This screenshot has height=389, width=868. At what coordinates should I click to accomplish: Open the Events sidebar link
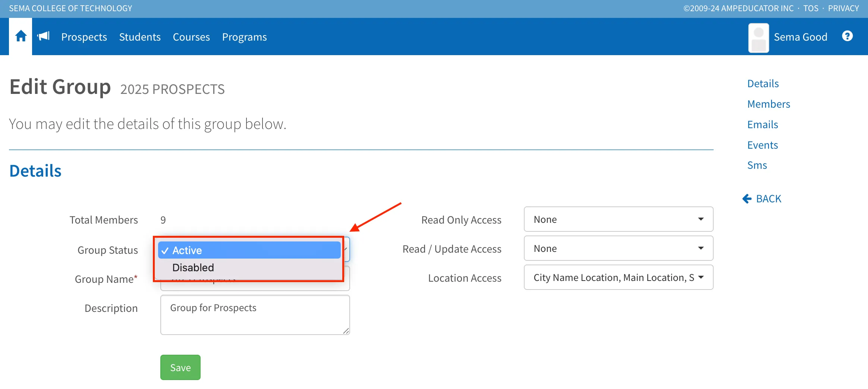762,145
